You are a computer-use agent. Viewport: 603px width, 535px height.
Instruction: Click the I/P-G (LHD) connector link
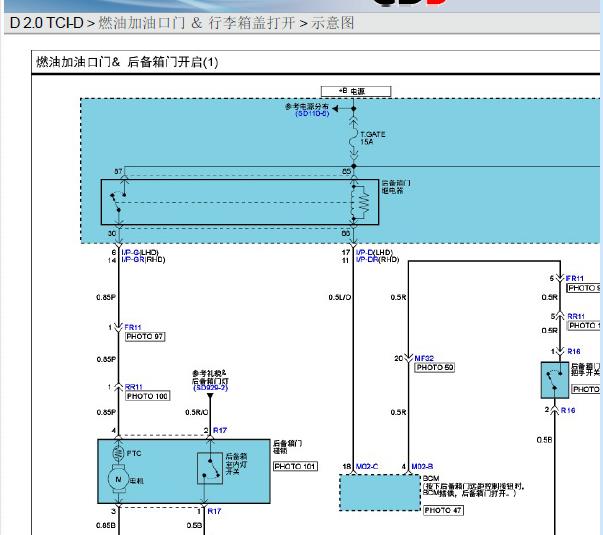pos(131,252)
